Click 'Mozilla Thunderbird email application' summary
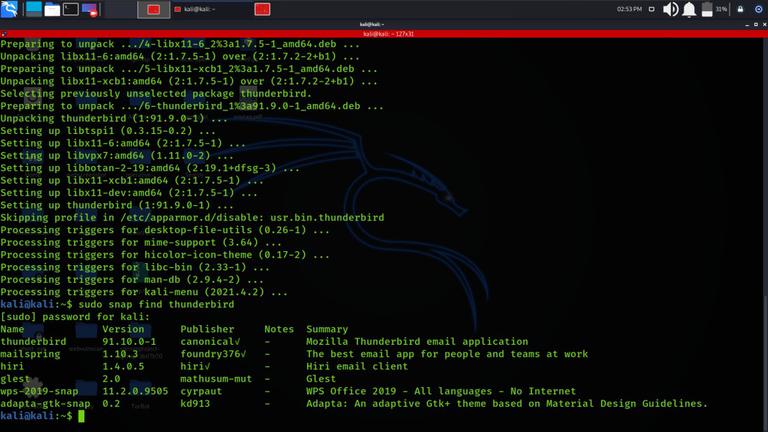768x432 pixels. [x=417, y=341]
